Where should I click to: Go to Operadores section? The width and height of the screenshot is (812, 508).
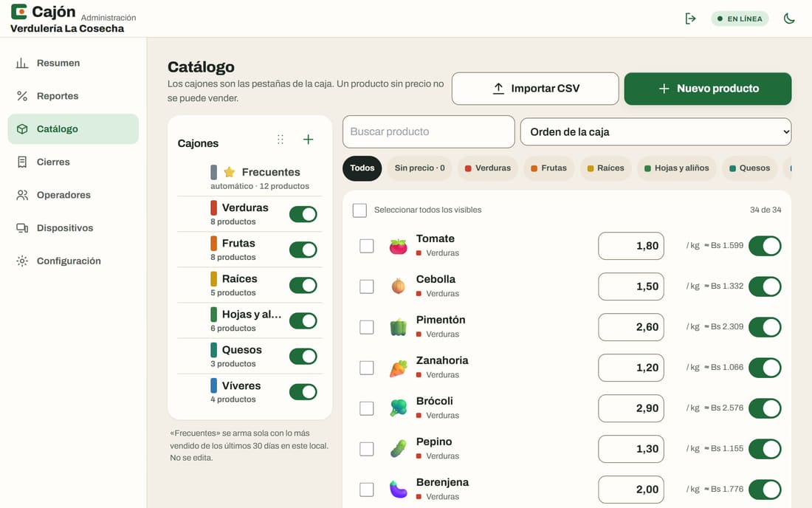click(x=73, y=195)
